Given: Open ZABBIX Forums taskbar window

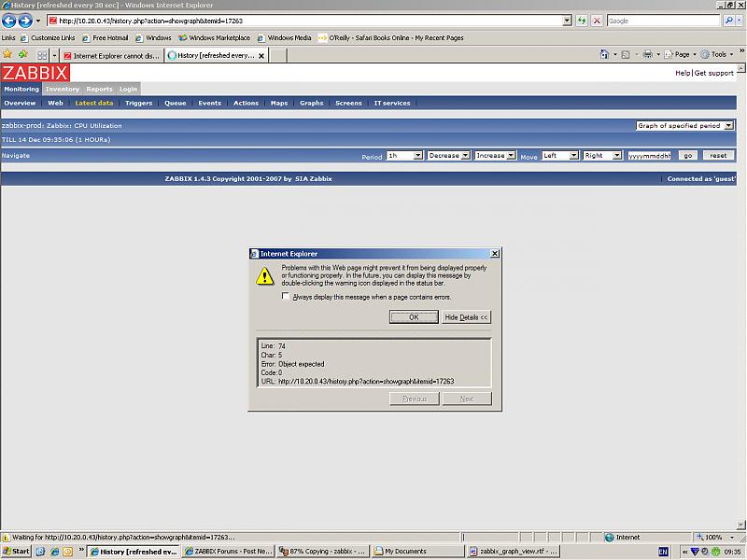Looking at the screenshot, I should [x=228, y=552].
